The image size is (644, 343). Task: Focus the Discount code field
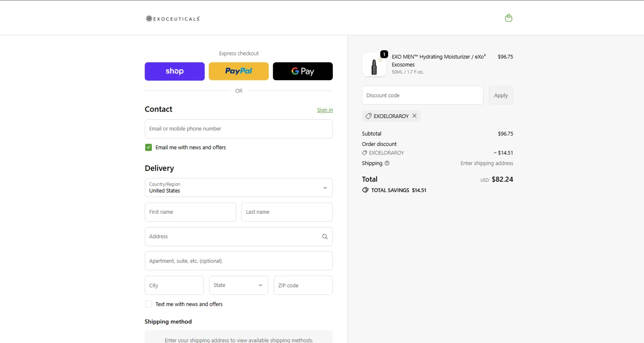(x=422, y=95)
